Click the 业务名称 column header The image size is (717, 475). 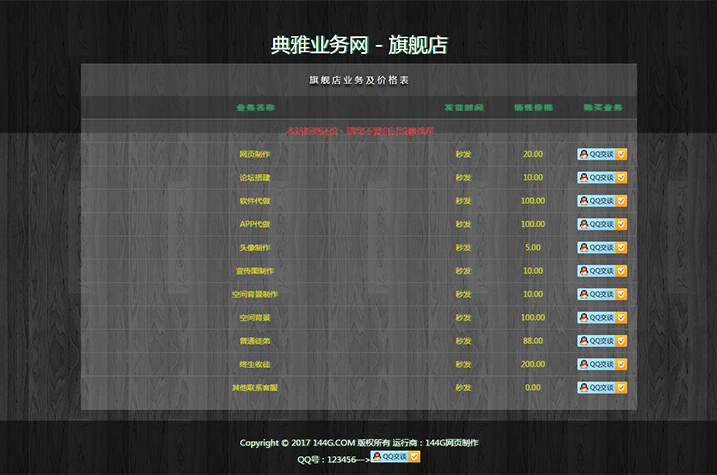pos(255,107)
